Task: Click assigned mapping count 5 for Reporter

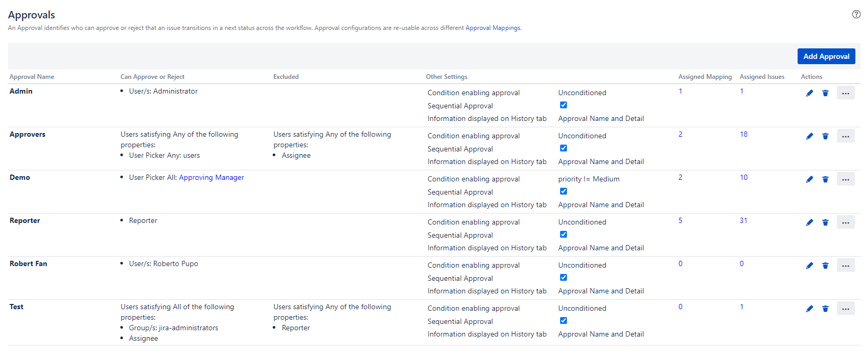Action: (680, 221)
